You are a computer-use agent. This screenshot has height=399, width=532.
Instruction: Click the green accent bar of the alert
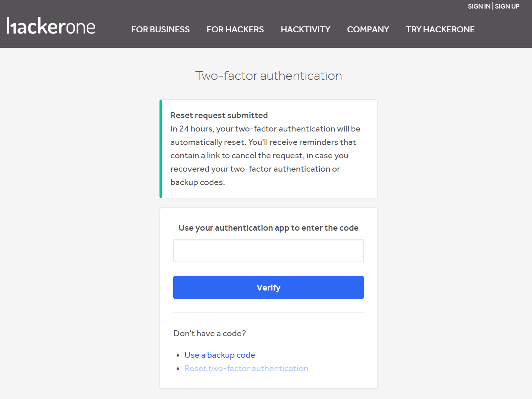click(161, 149)
